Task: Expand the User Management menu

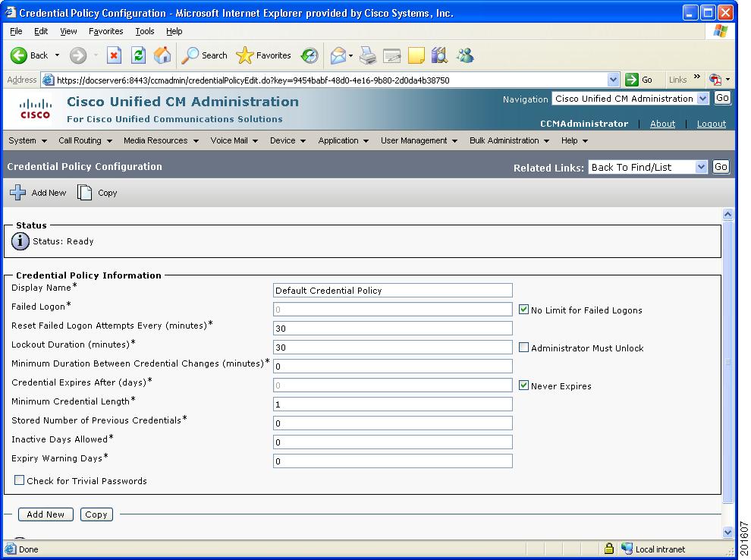Action: pyautogui.click(x=419, y=140)
